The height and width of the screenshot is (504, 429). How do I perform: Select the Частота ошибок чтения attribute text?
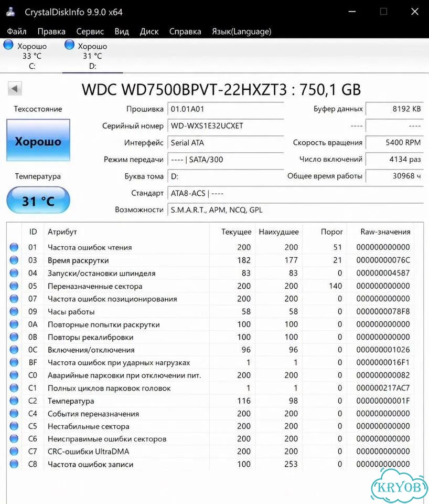click(x=90, y=247)
